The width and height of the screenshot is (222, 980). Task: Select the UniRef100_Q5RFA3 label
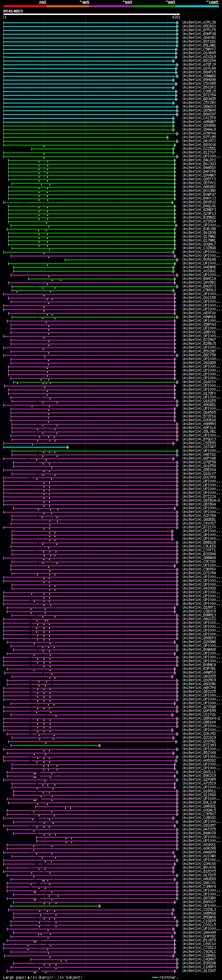point(199,324)
